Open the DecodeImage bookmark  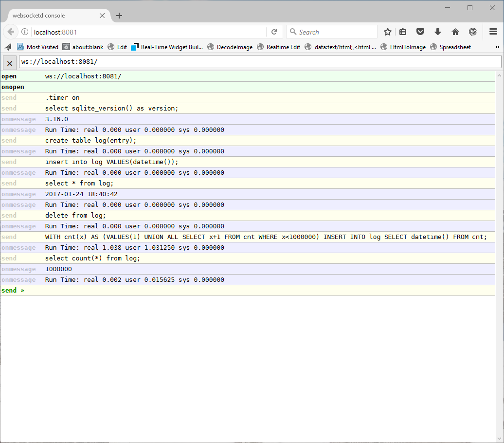[230, 47]
